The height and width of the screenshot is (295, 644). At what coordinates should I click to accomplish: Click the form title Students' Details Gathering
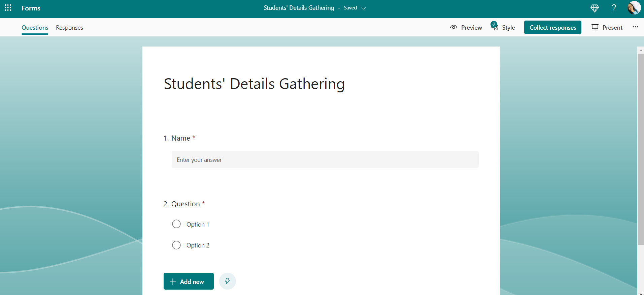coord(254,84)
